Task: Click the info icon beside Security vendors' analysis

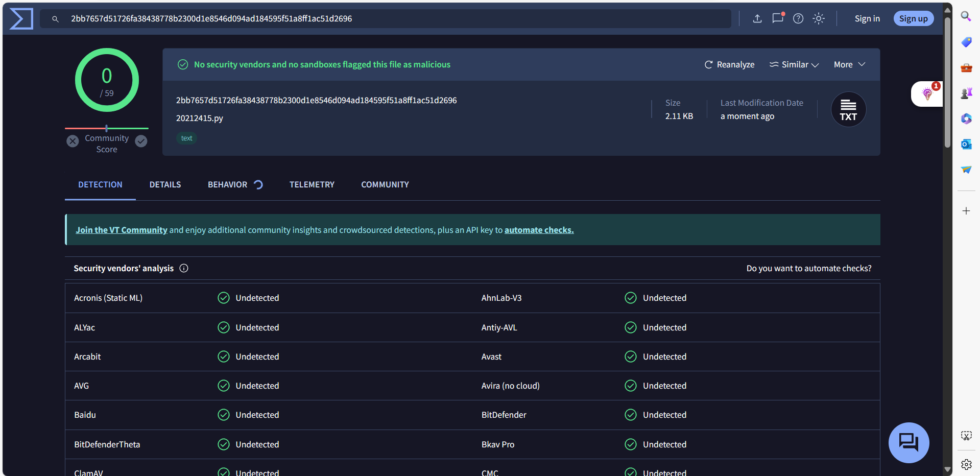Action: [184, 268]
